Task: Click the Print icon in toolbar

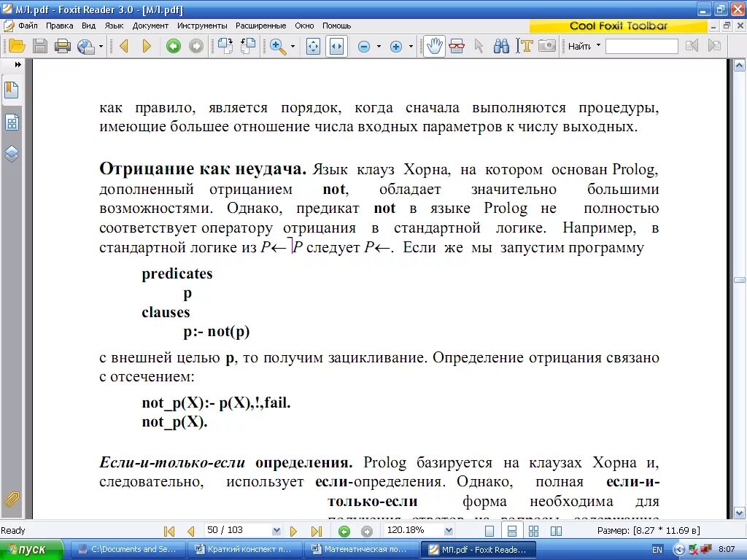Action: click(x=63, y=46)
